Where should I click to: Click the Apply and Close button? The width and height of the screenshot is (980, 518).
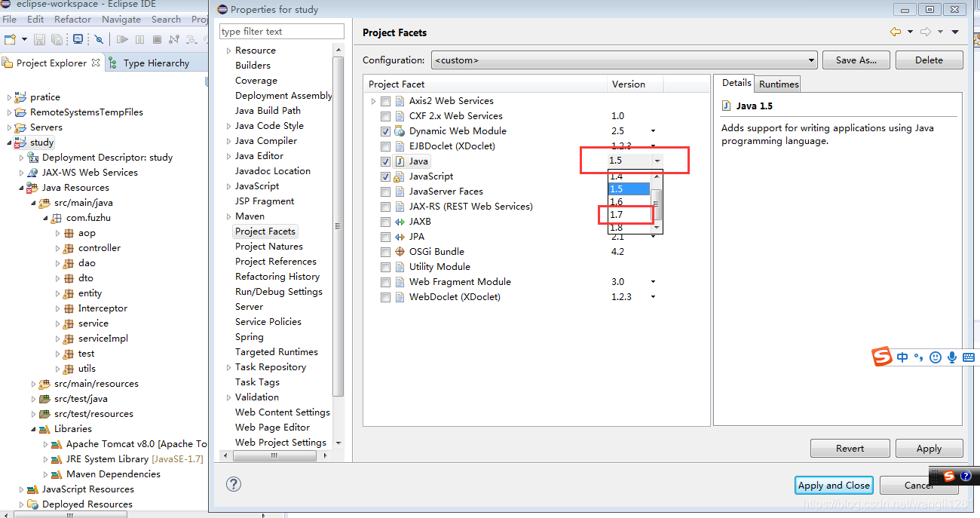(834, 485)
